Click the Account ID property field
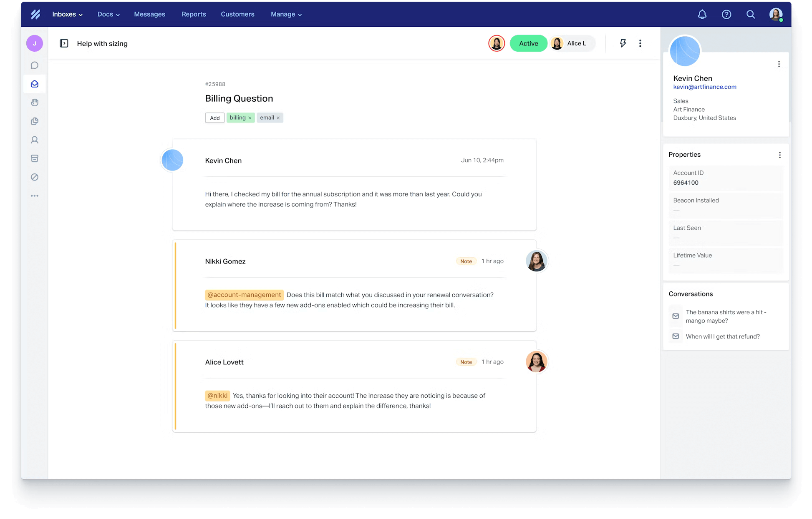Image resolution: width=812 pixels, height=519 pixels. [x=726, y=178]
